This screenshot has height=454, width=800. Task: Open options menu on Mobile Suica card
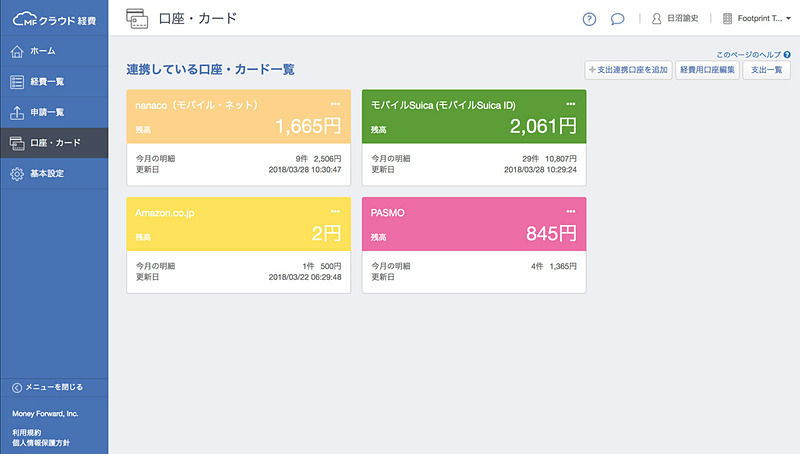[x=570, y=104]
